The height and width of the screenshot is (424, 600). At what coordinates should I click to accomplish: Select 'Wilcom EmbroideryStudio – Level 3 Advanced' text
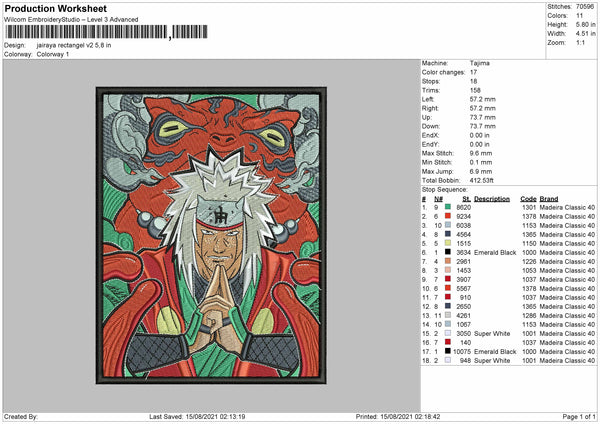tap(71, 20)
